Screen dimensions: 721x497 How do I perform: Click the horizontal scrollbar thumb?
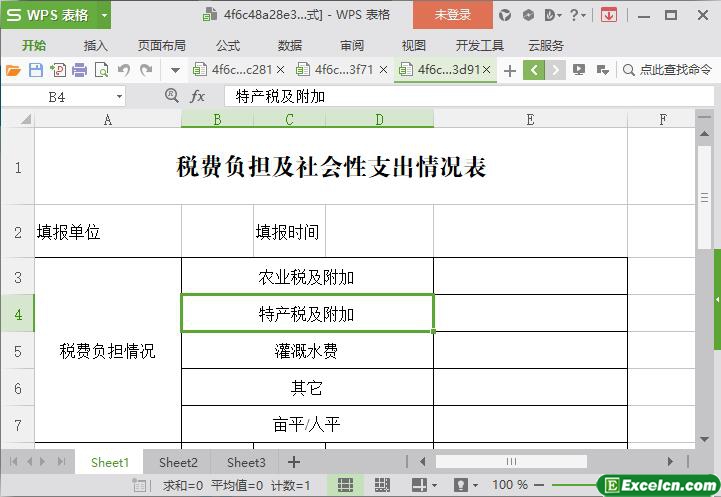[510, 462]
